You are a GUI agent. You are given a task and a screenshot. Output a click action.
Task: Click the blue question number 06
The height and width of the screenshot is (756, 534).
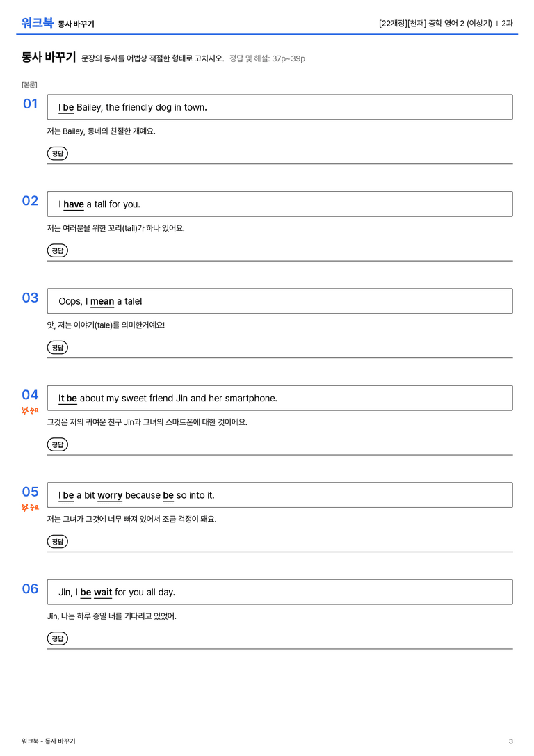coord(30,588)
